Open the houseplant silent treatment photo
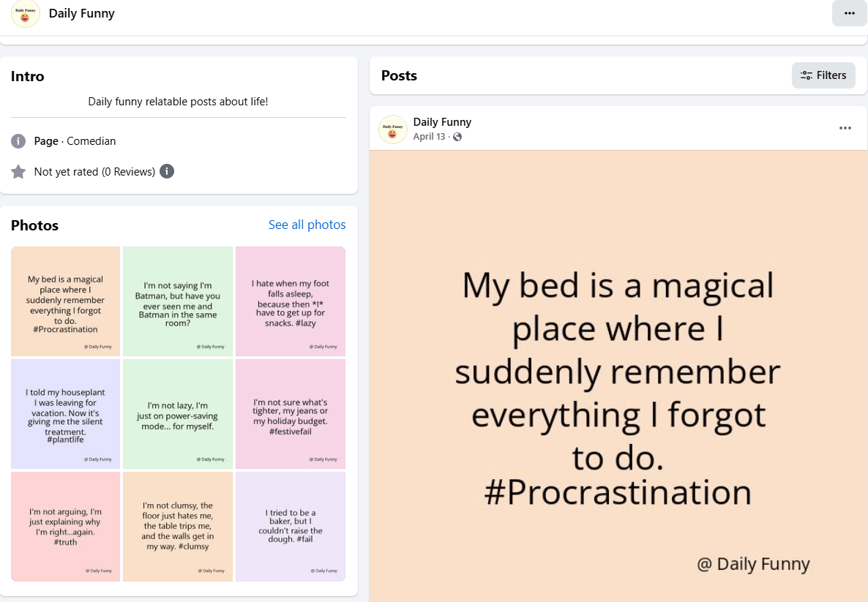 click(66, 414)
